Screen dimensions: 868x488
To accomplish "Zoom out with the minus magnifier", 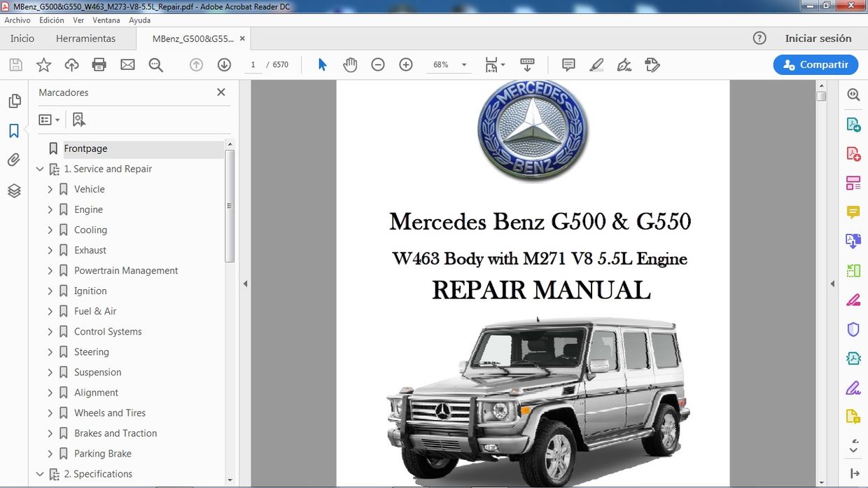I will (x=378, y=64).
